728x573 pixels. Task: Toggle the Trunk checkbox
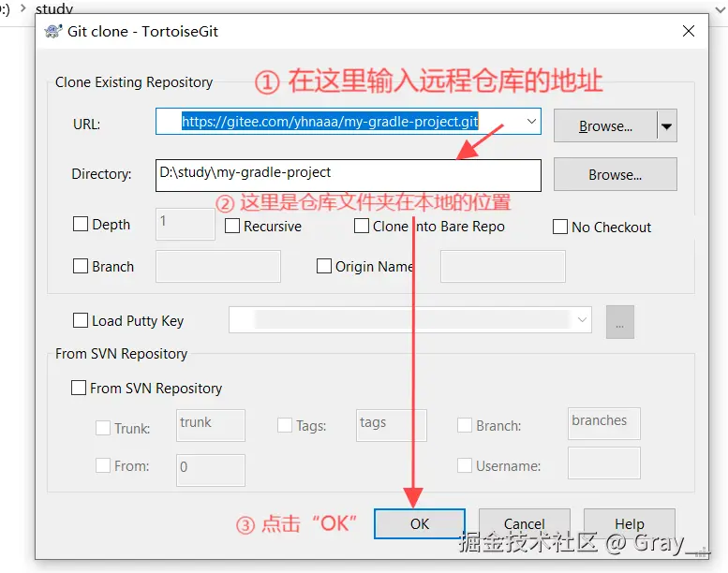tap(103, 428)
